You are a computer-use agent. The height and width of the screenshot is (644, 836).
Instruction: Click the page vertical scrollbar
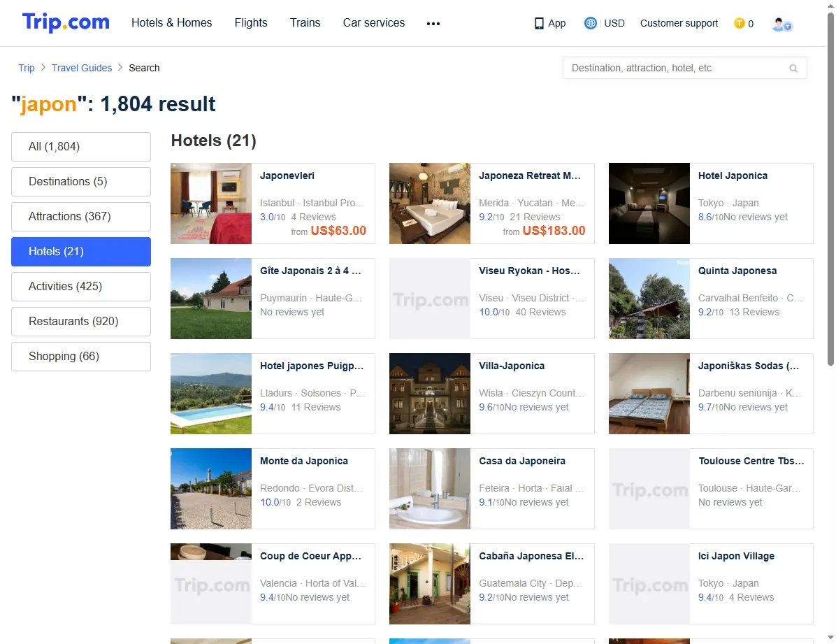click(x=830, y=189)
